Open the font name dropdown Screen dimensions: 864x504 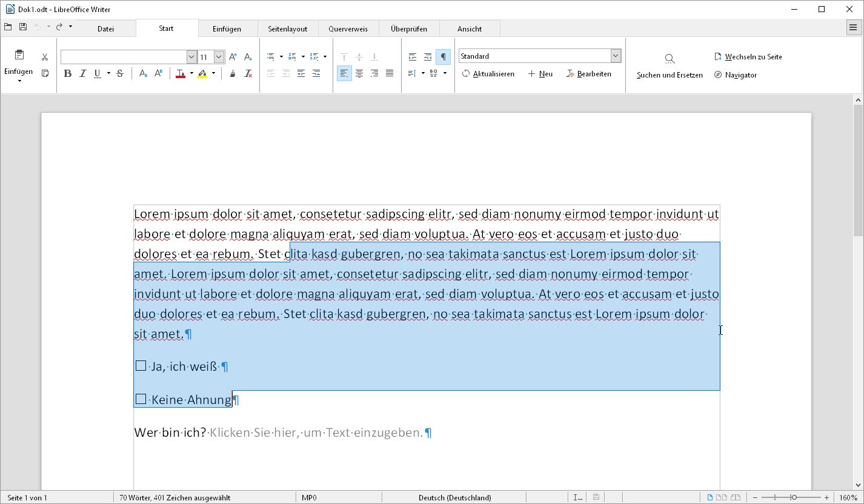tap(191, 57)
